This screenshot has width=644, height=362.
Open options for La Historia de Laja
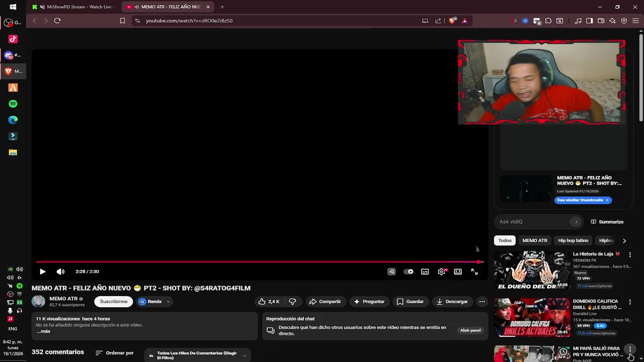630,255
